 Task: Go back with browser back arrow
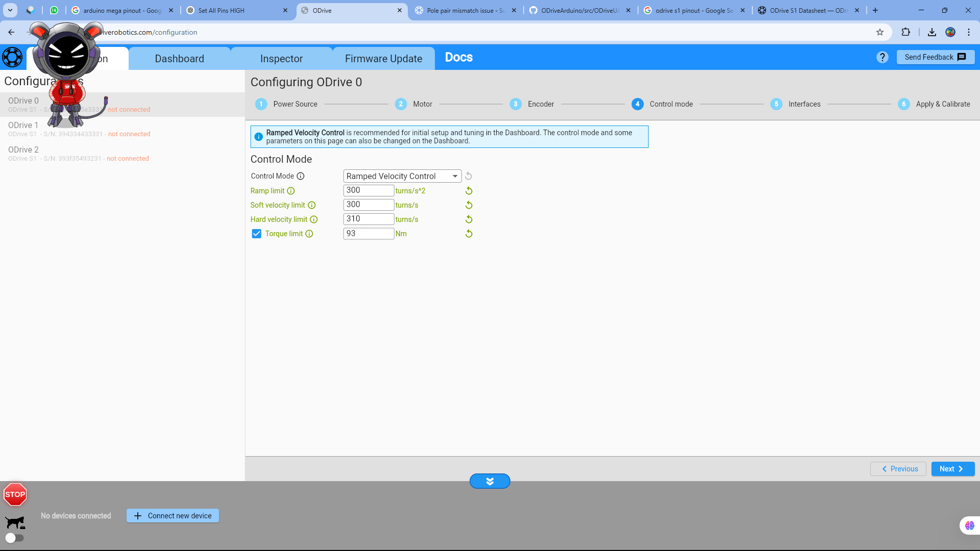tap(11, 32)
